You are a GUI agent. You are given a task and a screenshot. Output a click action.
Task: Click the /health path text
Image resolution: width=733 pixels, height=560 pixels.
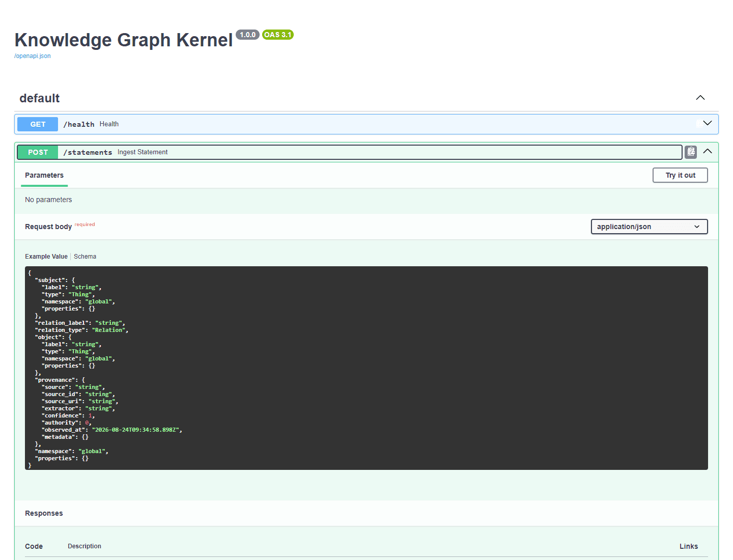point(79,124)
